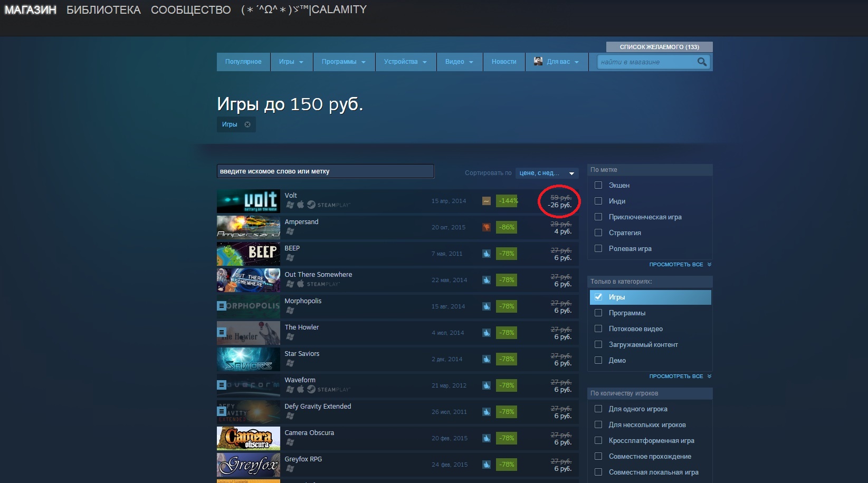The image size is (868, 483).
Task: Click the keyword or tag search field
Action: (326, 171)
